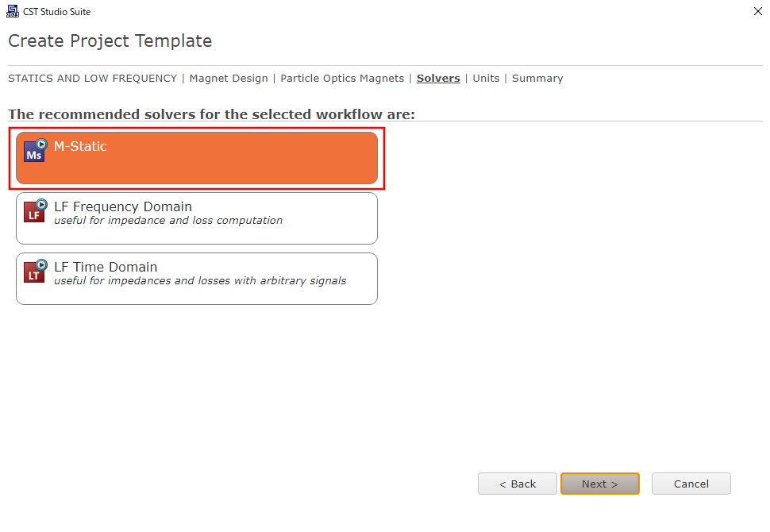The width and height of the screenshot is (770, 532).
Task: Proceed with the Next button
Action: click(599, 484)
